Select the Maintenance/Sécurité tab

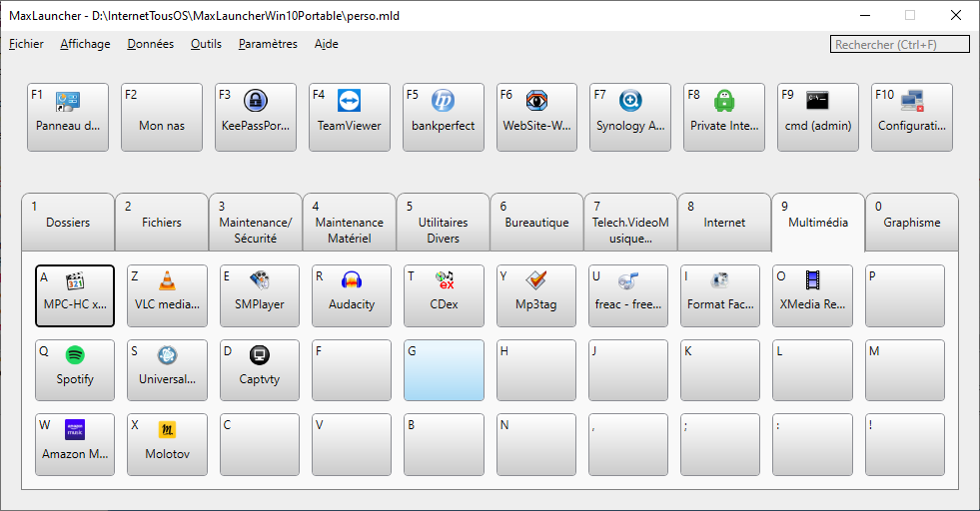[x=256, y=222]
